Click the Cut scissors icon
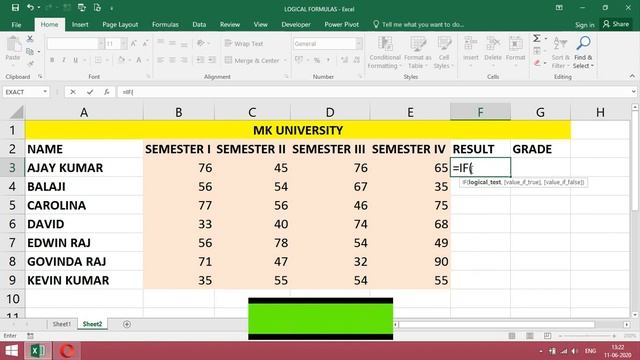The width and height of the screenshot is (640, 360). pos(30,39)
